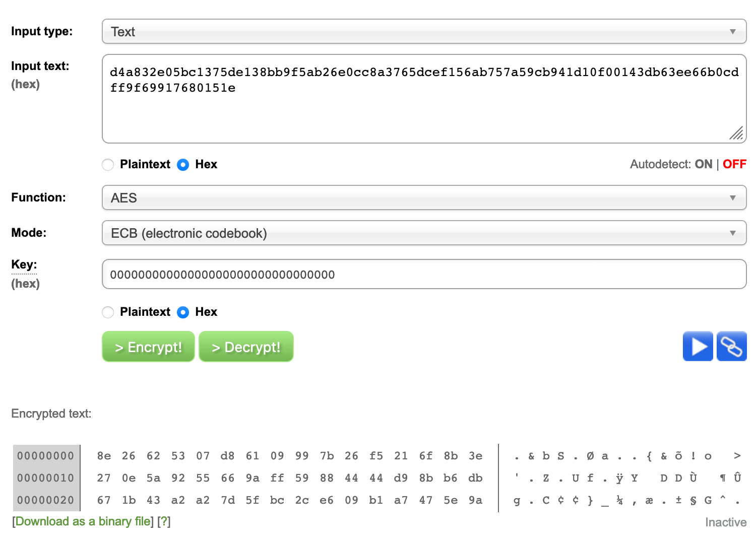756x542 pixels.
Task: Expand the Mode dropdown showing ECB
Action: [x=424, y=233]
